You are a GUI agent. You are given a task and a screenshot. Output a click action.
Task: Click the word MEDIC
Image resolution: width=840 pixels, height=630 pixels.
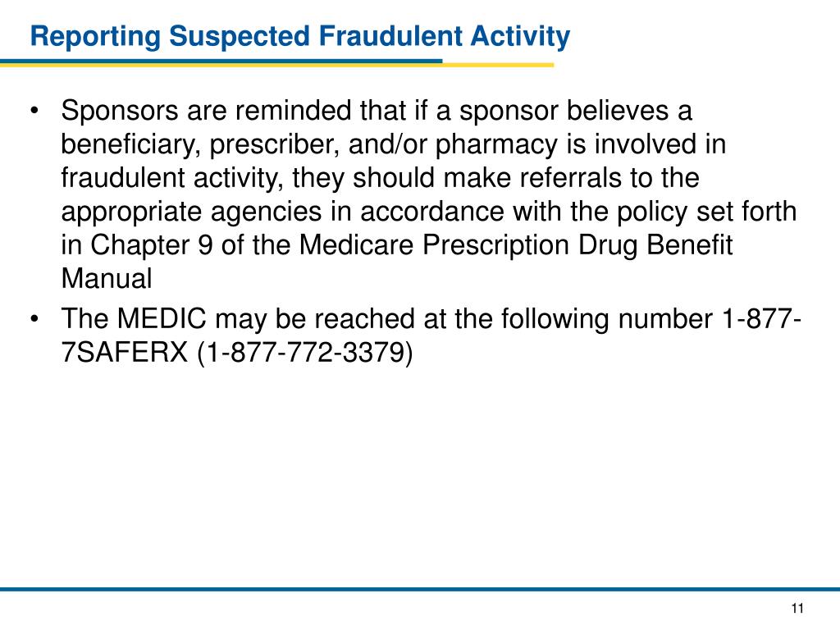(162, 319)
